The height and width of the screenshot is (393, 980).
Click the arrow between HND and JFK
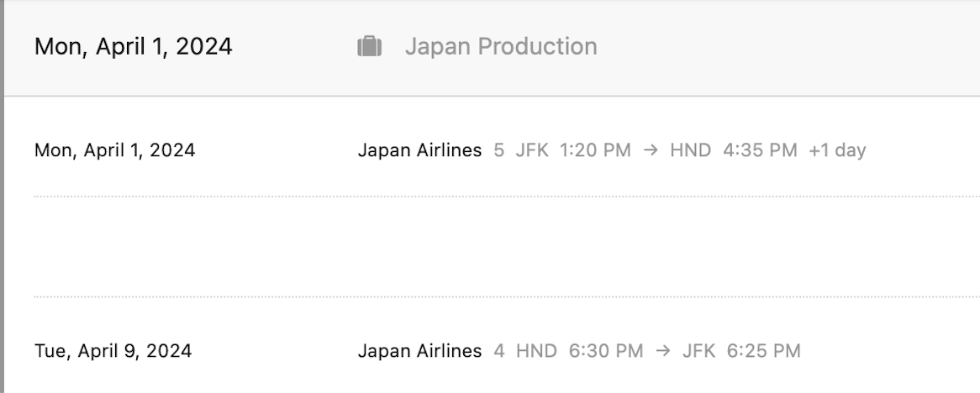tap(663, 350)
